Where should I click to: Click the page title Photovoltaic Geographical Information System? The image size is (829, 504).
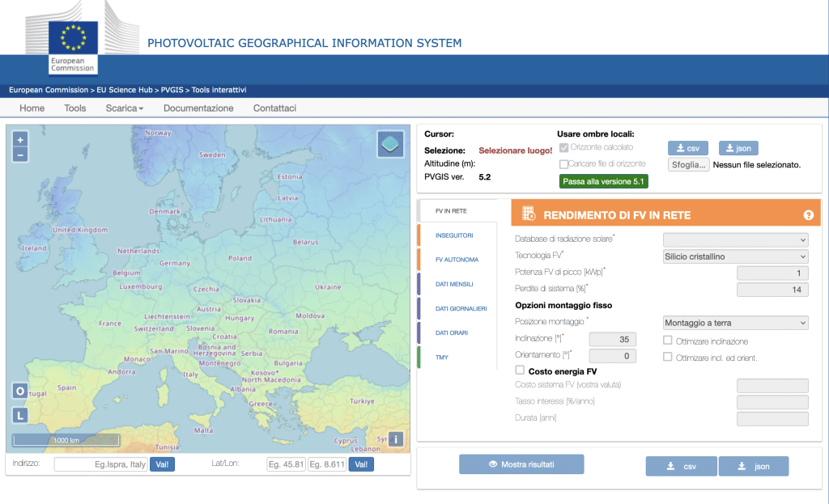coord(304,43)
